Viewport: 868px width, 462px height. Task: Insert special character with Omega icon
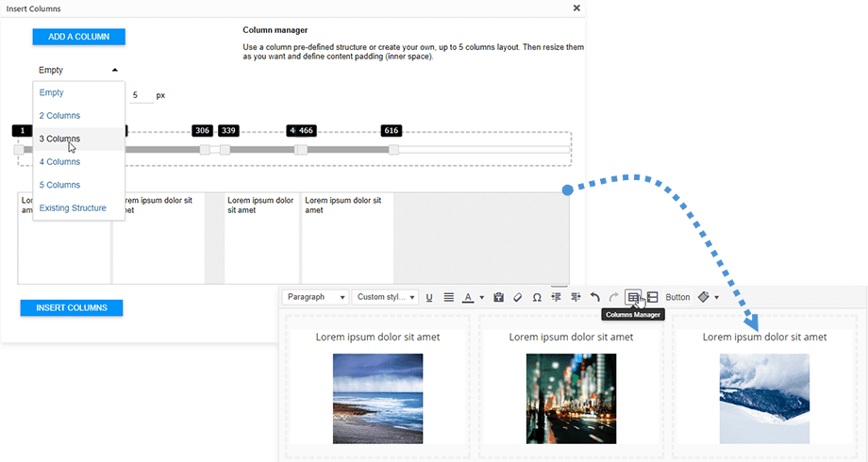pos(537,297)
